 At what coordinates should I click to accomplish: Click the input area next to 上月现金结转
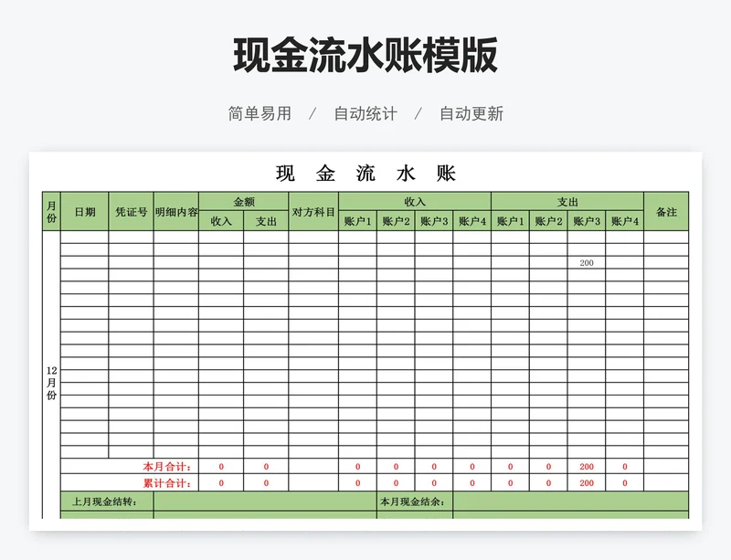[x=265, y=502]
